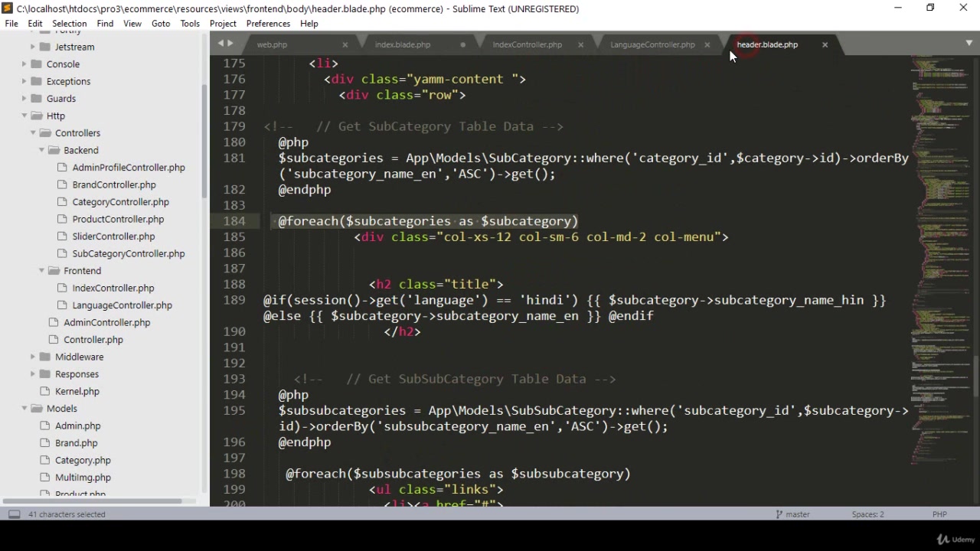Open the tab list dropdown arrow

click(969, 43)
